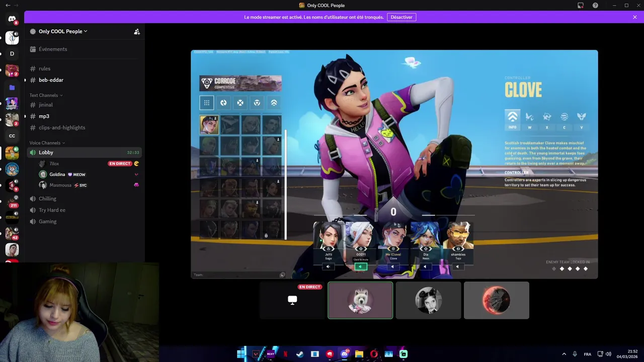Open Clove's X ability tab
This screenshot has height=362, width=644.
tap(547, 120)
